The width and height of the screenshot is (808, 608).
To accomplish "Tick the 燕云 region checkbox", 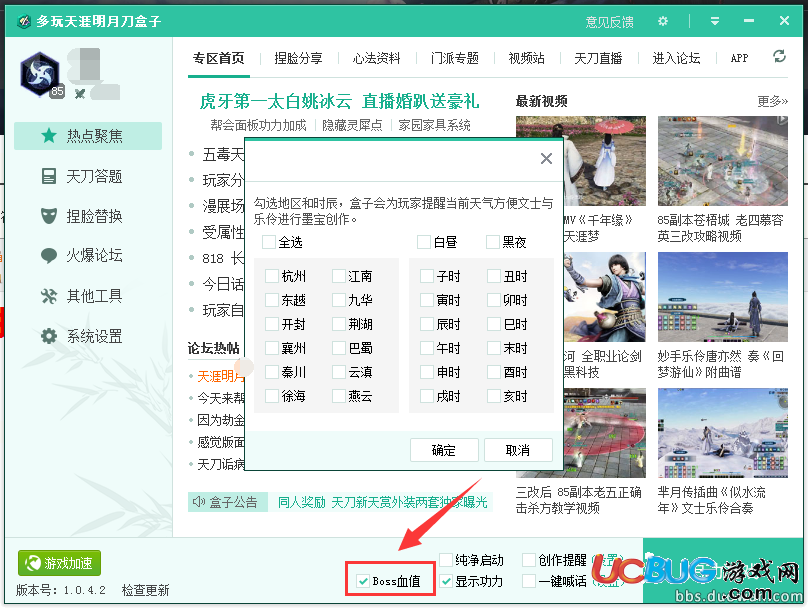I will point(339,396).
